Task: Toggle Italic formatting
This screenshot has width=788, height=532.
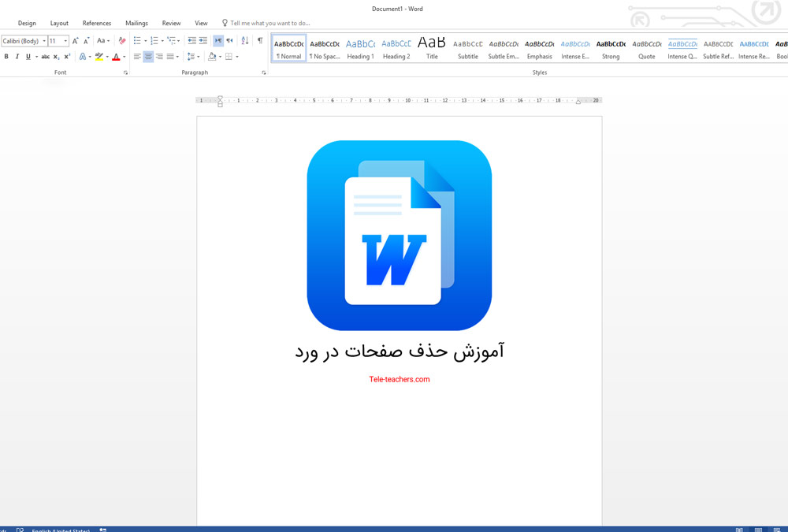Action: tap(17, 57)
